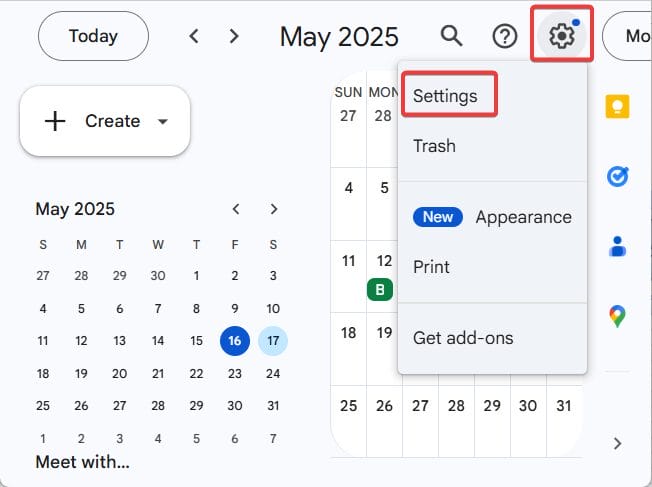Open day 26 in main month grid
Viewport: 652px width, 487px height.
[x=384, y=406]
